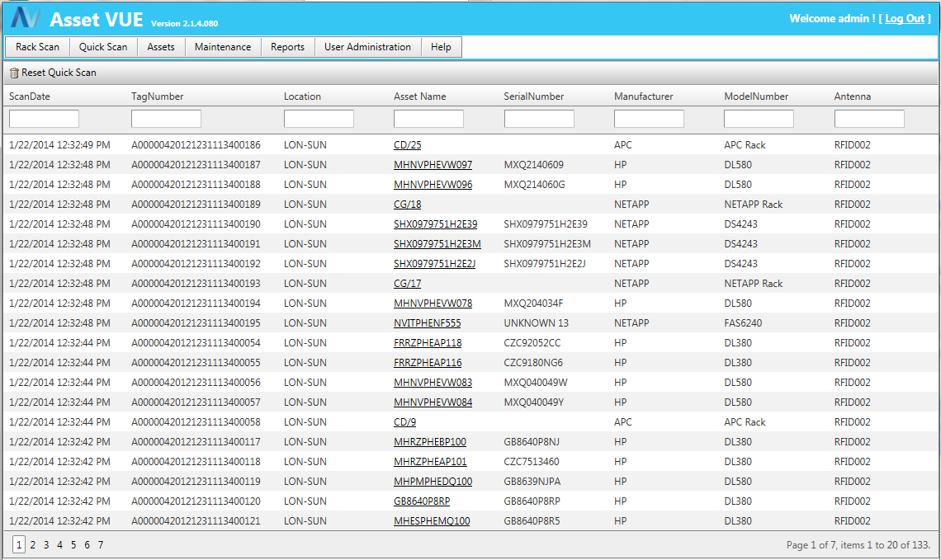Image resolution: width=941 pixels, height=560 pixels.
Task: Focus the SerialNumber filter box
Action: pos(539,119)
